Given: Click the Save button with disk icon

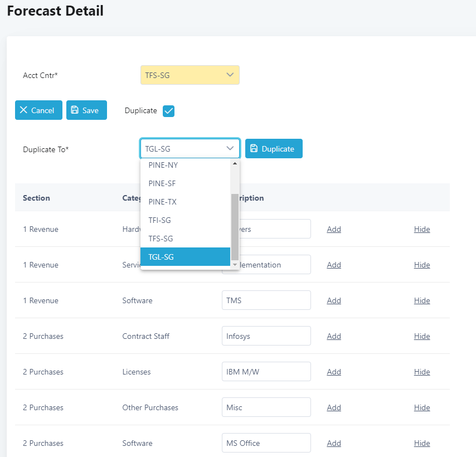Looking at the screenshot, I should click(x=86, y=110).
